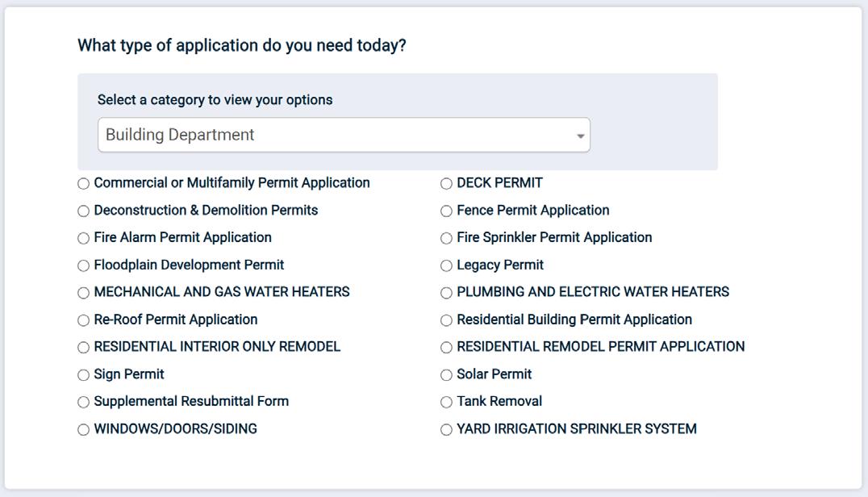Select Deconstruction & Demolition Permits option

(x=84, y=211)
